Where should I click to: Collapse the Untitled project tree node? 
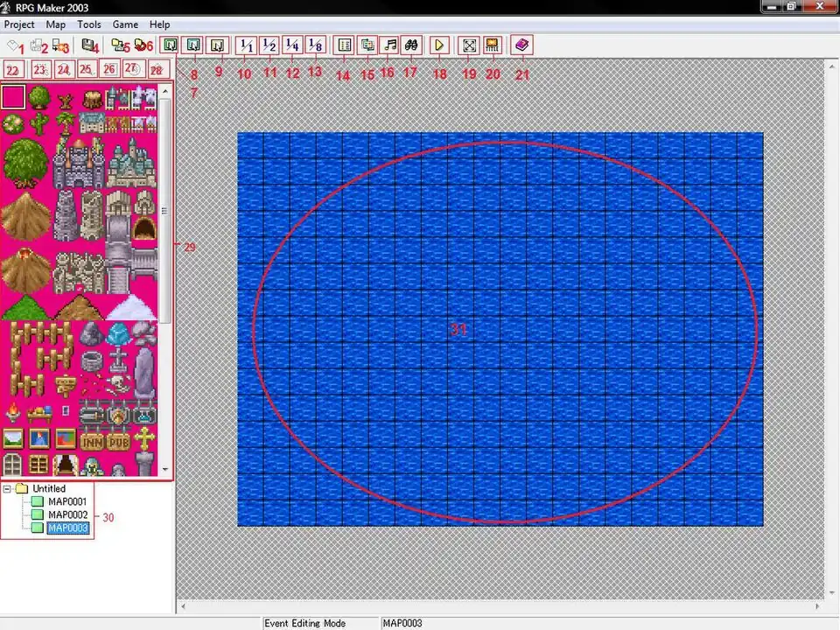pos(8,488)
